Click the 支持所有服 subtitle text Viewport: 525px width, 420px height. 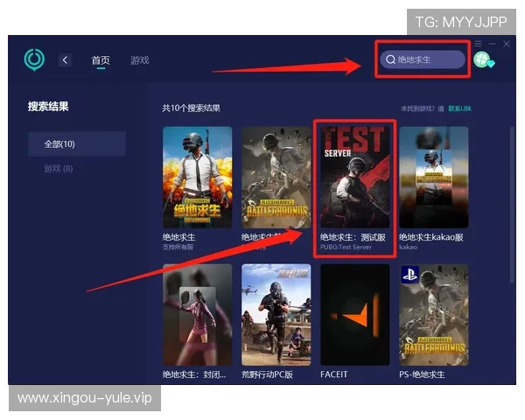click(178, 247)
